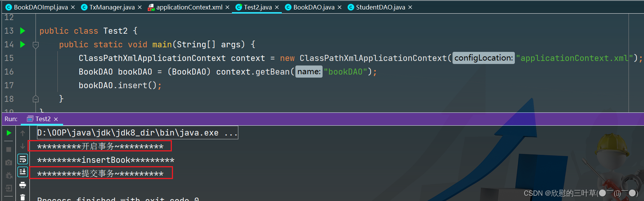Close the TxManager.java tab

140,7
